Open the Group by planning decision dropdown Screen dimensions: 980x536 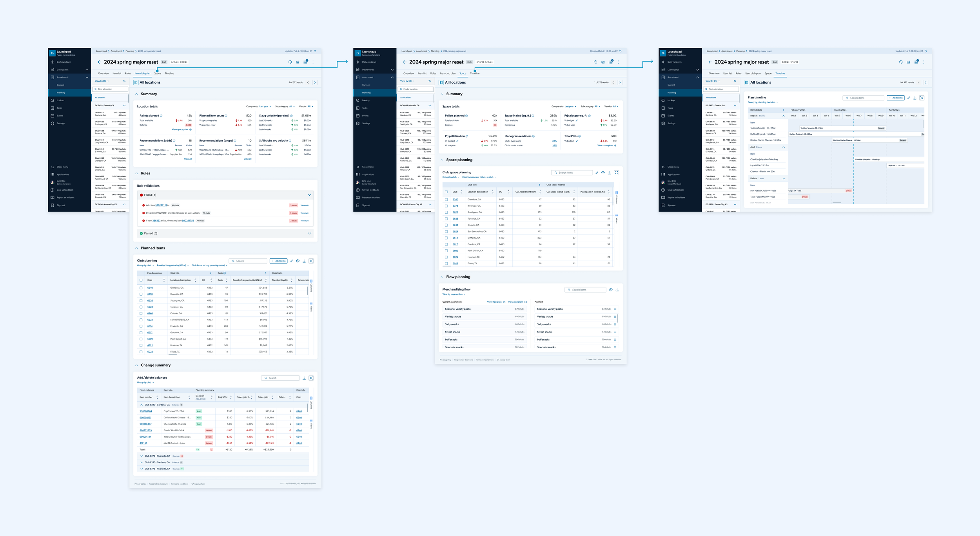click(x=762, y=102)
